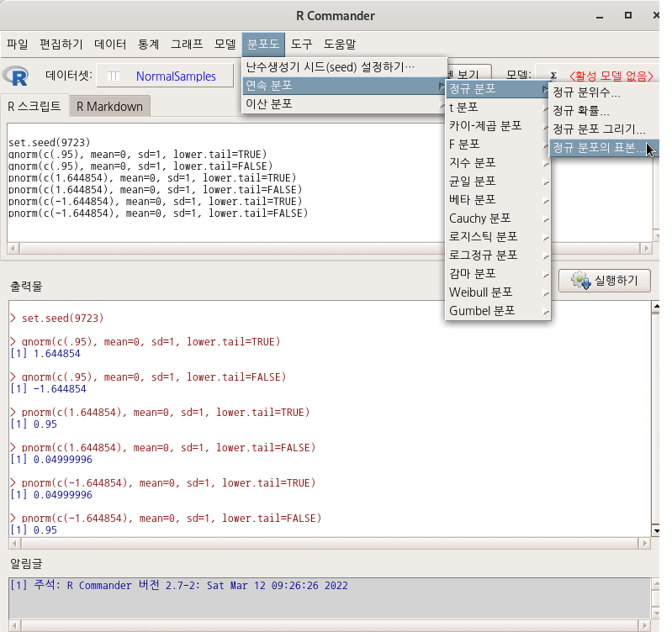
Task: Open the 그래프 menu
Action: [187, 44]
